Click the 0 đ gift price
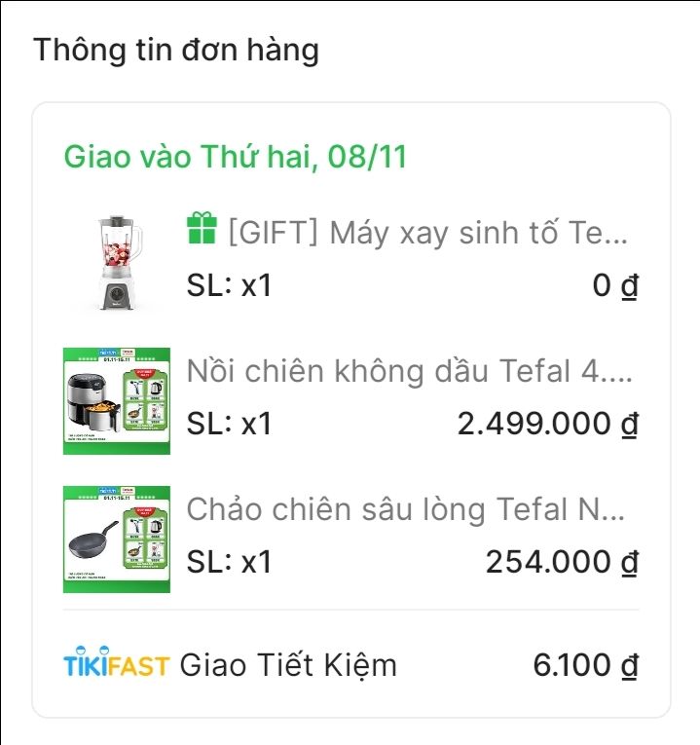Image resolution: width=700 pixels, height=745 pixels. tap(615, 286)
